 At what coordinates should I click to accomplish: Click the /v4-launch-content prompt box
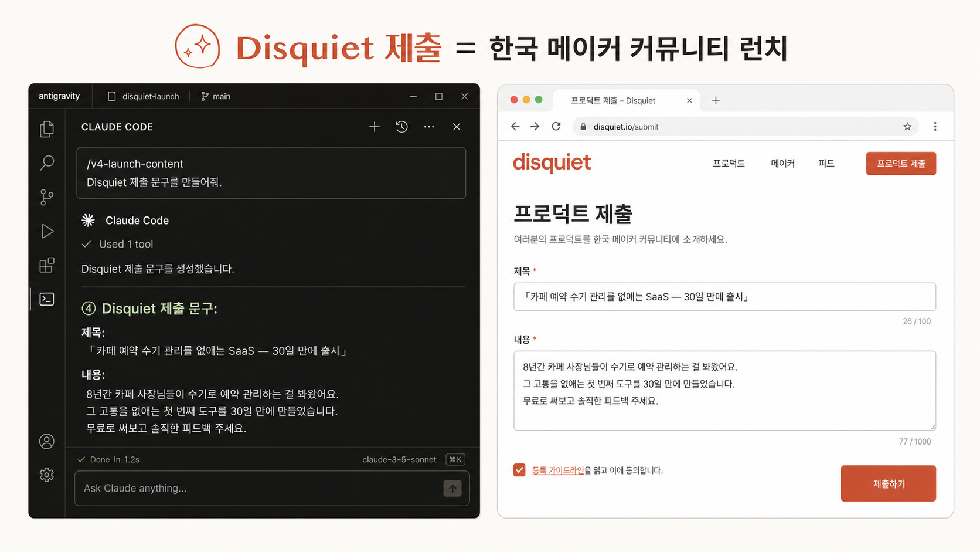(271, 173)
